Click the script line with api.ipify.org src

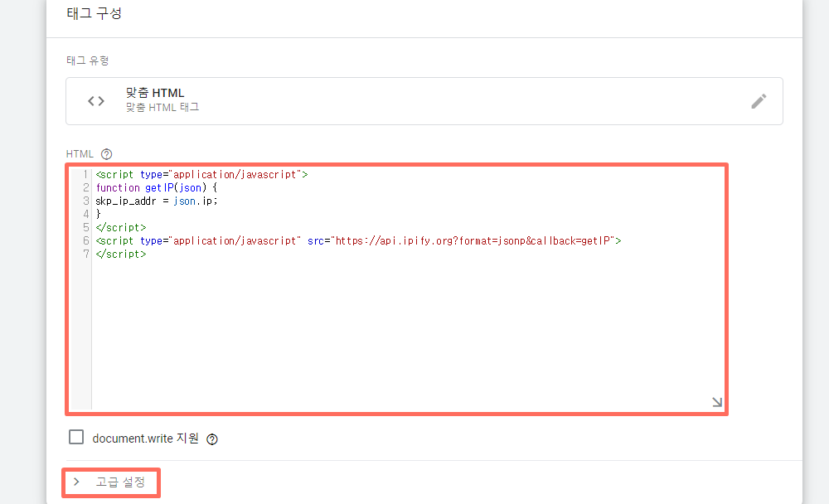click(358, 240)
